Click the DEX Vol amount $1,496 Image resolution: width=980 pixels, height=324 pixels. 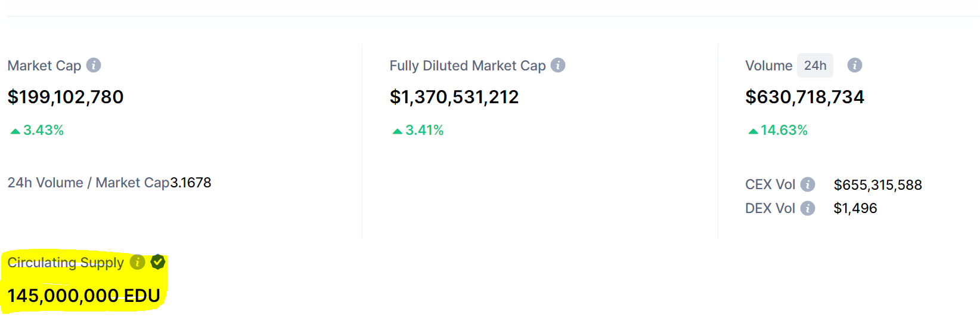coord(855,208)
